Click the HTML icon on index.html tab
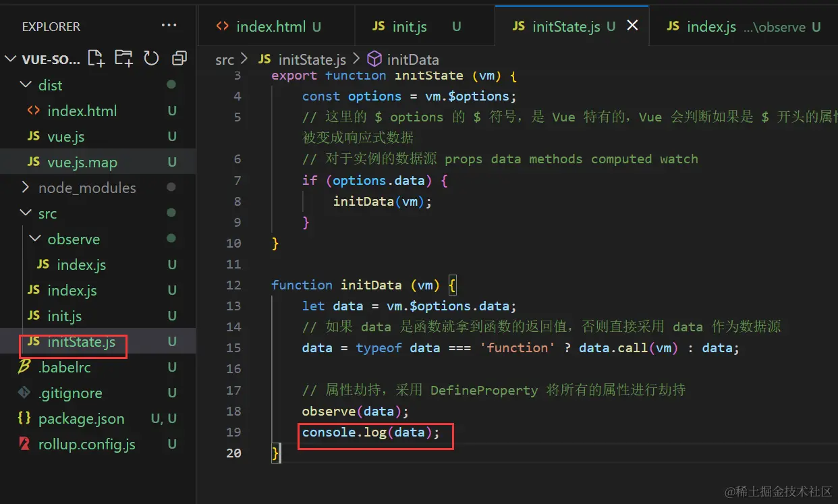 pyautogui.click(x=222, y=26)
